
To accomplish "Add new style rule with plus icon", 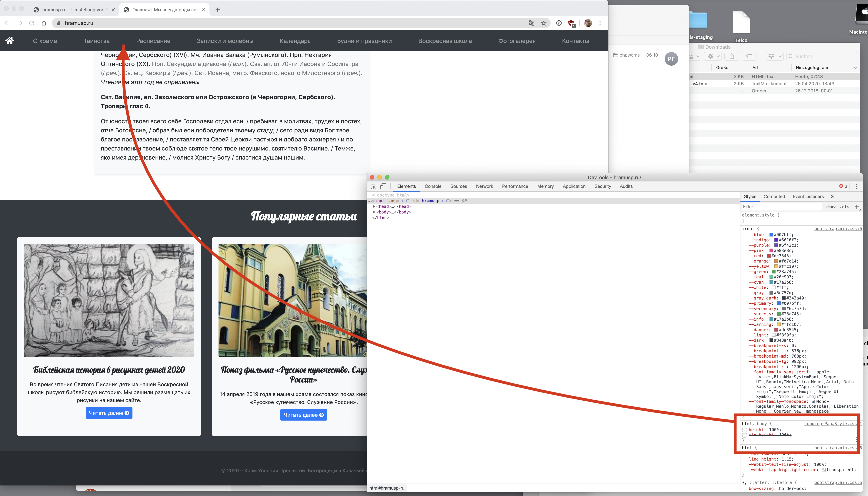I will (856, 207).
